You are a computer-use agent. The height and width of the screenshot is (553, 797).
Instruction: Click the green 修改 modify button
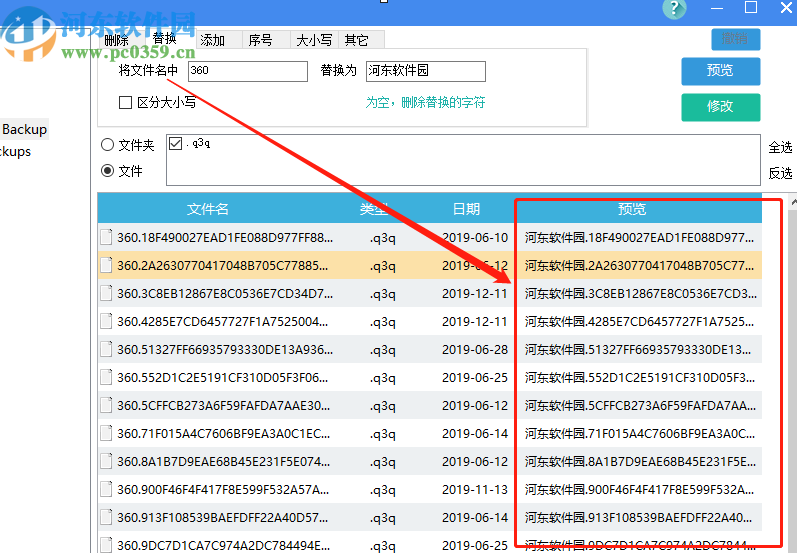pos(720,107)
